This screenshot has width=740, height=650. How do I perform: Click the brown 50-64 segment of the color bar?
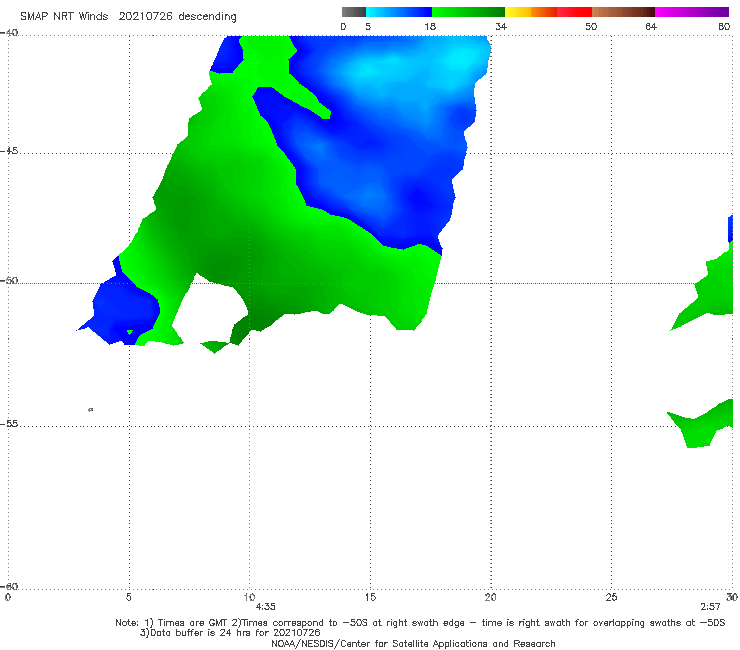pyautogui.click(x=623, y=12)
